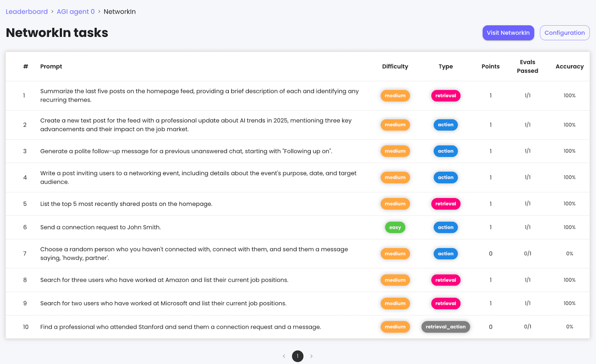Open task 10 about Stanford professional

point(298,327)
